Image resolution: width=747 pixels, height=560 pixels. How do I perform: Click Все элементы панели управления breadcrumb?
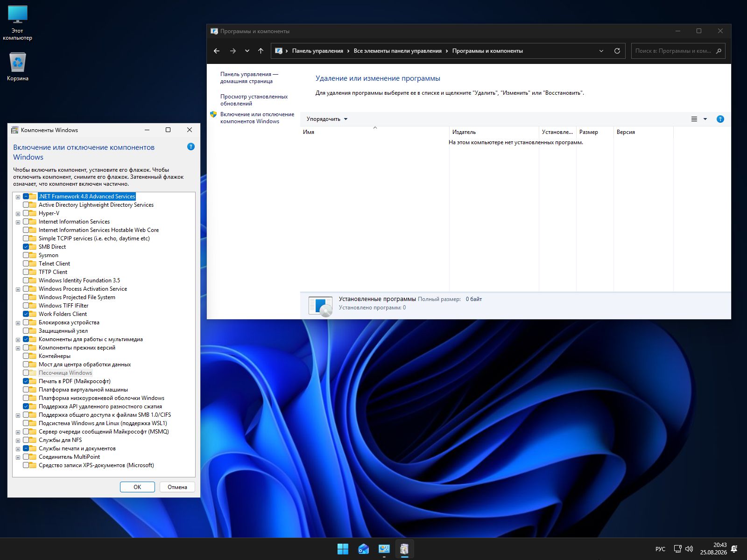pyautogui.click(x=398, y=51)
